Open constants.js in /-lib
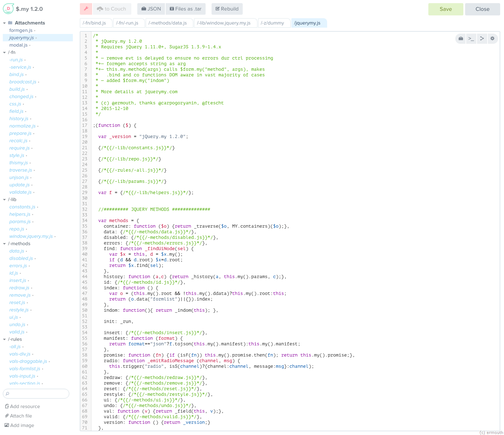The width and height of the screenshot is (504, 435). point(22,207)
